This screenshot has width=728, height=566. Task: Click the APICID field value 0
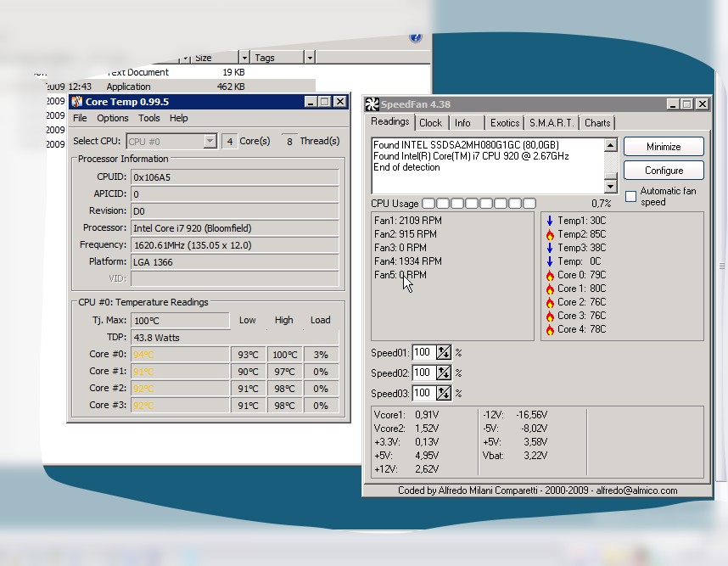[x=234, y=194]
